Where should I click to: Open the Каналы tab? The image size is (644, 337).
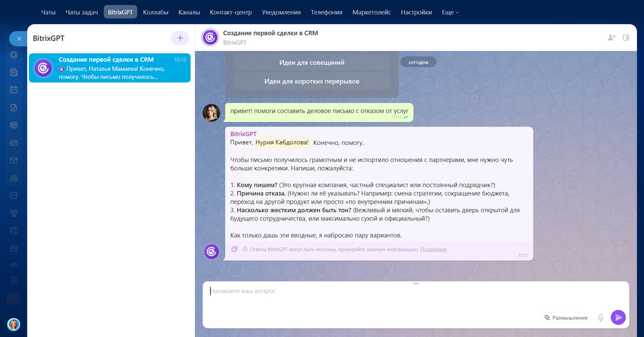pos(189,12)
